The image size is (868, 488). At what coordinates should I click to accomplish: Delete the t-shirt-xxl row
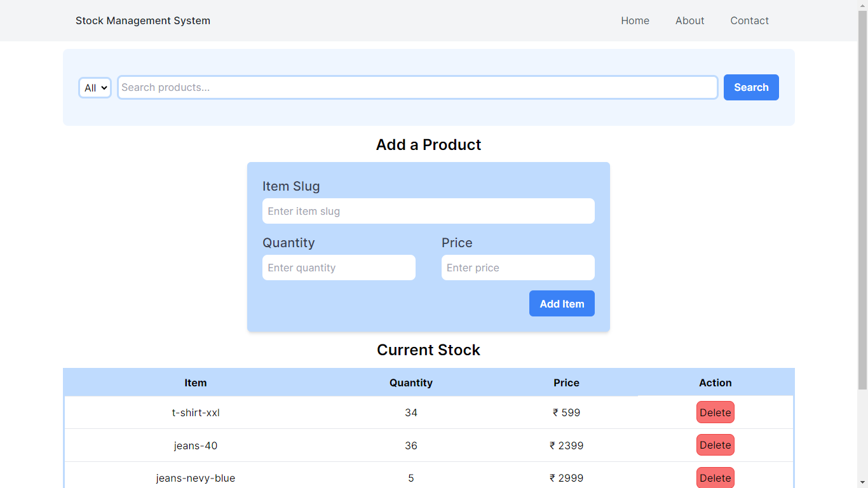click(715, 412)
